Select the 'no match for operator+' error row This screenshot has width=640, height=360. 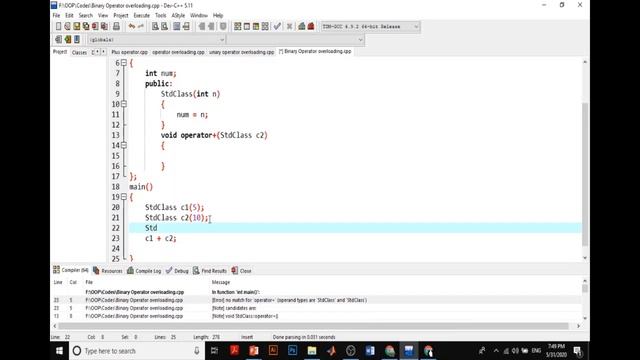point(316,300)
